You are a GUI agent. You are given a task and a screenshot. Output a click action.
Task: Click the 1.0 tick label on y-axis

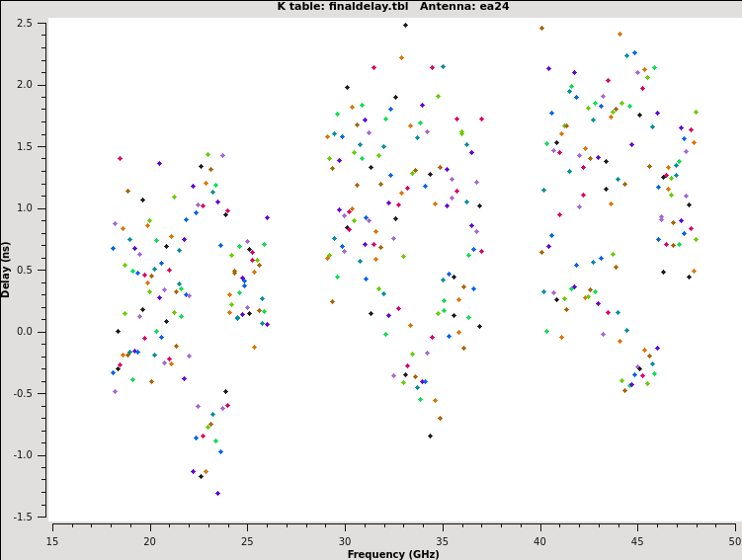click(x=26, y=208)
